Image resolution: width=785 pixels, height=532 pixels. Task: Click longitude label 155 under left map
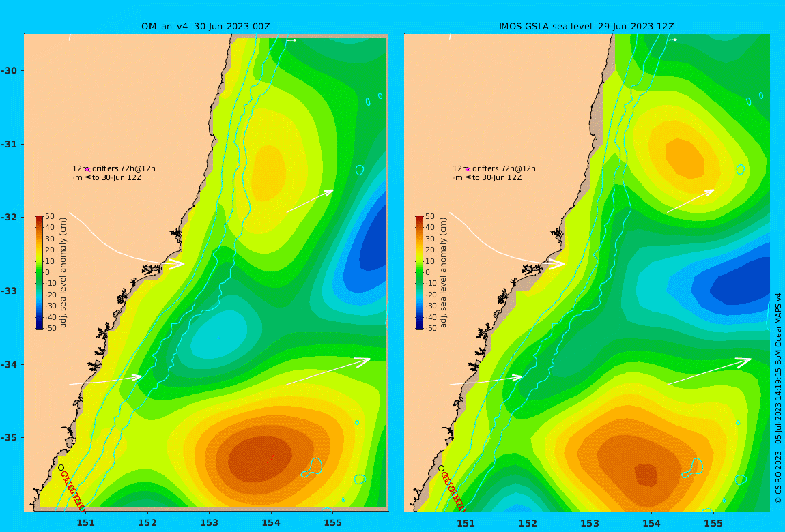pos(333,523)
